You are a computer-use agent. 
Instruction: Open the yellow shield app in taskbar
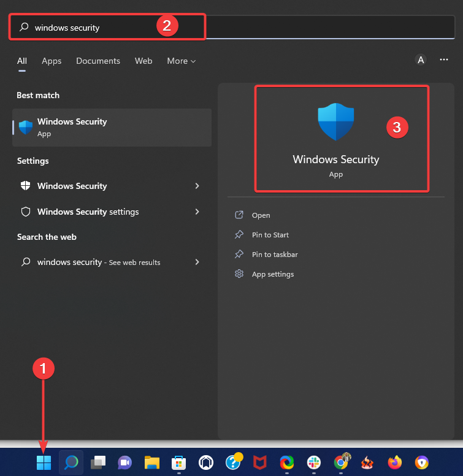422,463
